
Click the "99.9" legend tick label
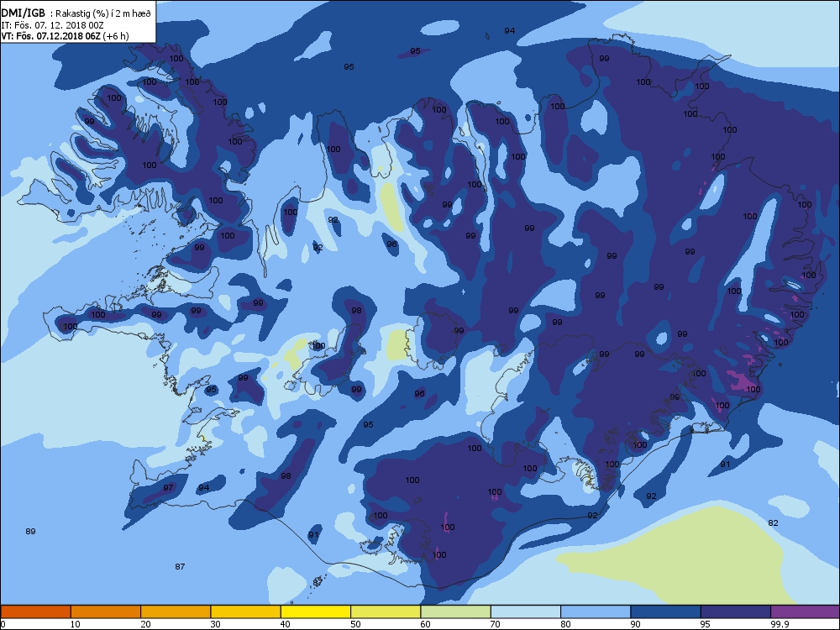(x=780, y=624)
